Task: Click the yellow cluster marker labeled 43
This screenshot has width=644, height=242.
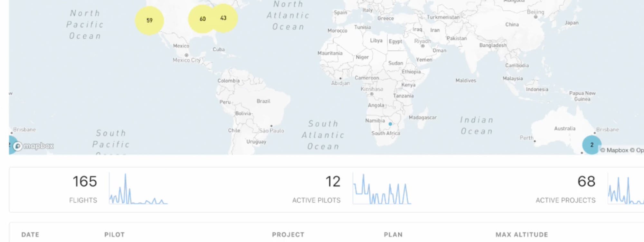Action: 224,18
